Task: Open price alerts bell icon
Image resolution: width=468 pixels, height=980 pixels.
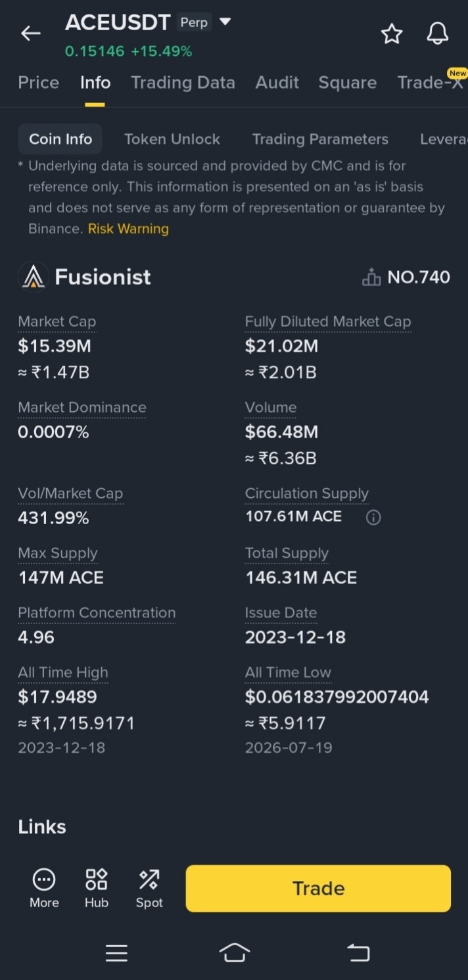Action: (x=438, y=33)
